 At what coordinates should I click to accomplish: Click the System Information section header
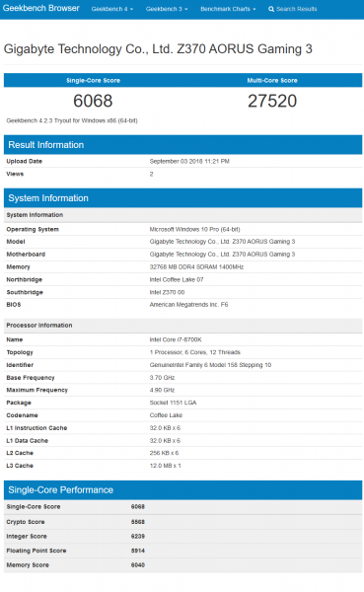[x=182, y=198]
